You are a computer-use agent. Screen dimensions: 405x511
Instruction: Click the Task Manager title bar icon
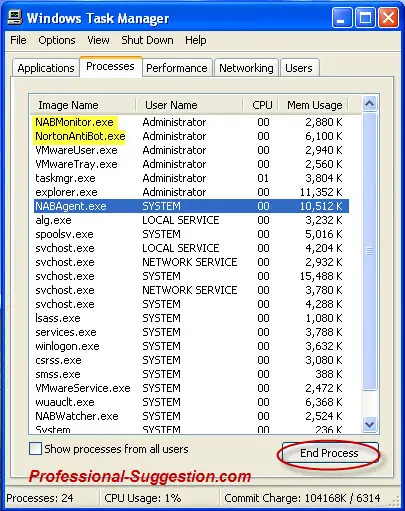pos(15,17)
